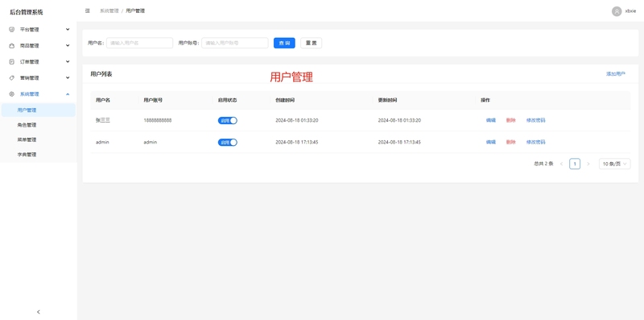Click 用户名 column header
This screenshot has width=644, height=320.
103,101
